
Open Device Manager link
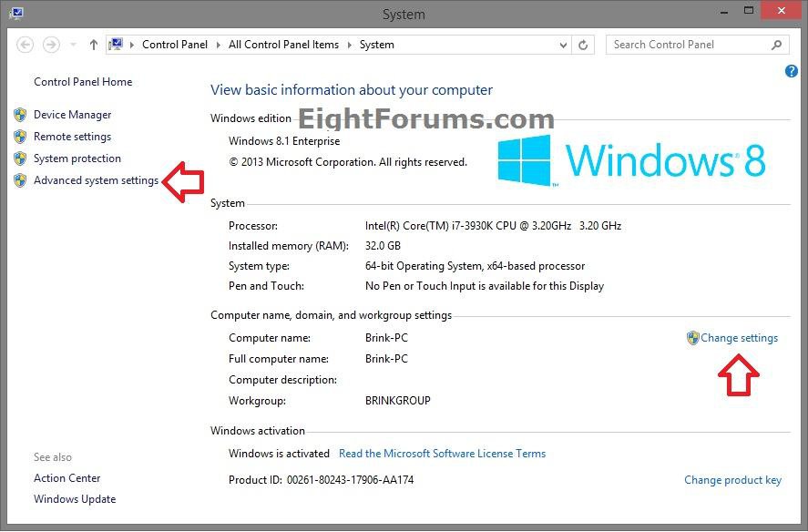point(72,115)
